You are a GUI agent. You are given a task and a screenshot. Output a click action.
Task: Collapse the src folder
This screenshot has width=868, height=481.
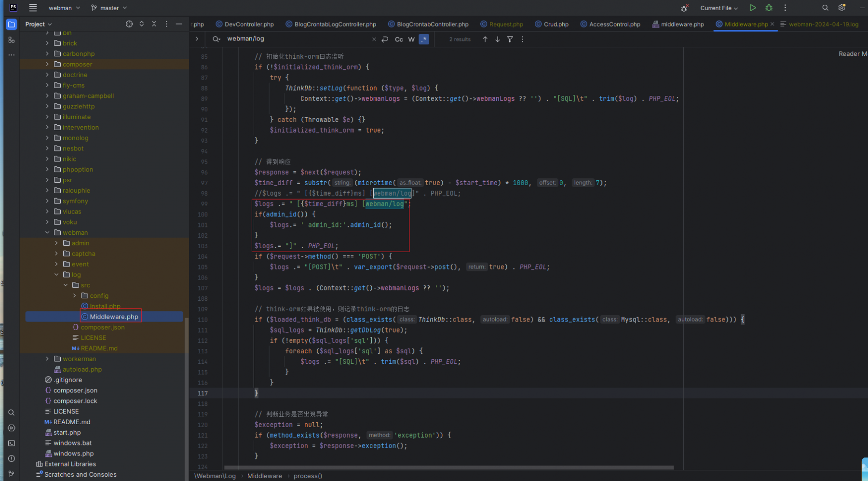click(66, 285)
